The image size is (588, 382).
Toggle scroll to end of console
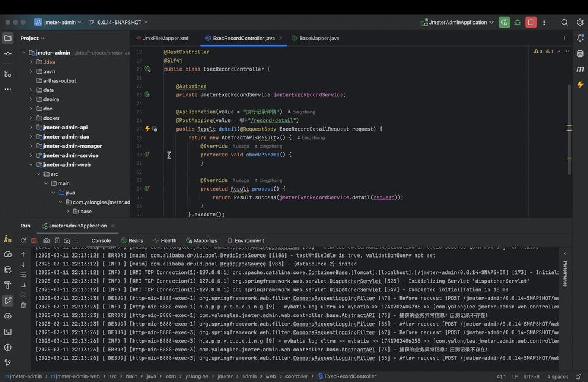click(23, 285)
